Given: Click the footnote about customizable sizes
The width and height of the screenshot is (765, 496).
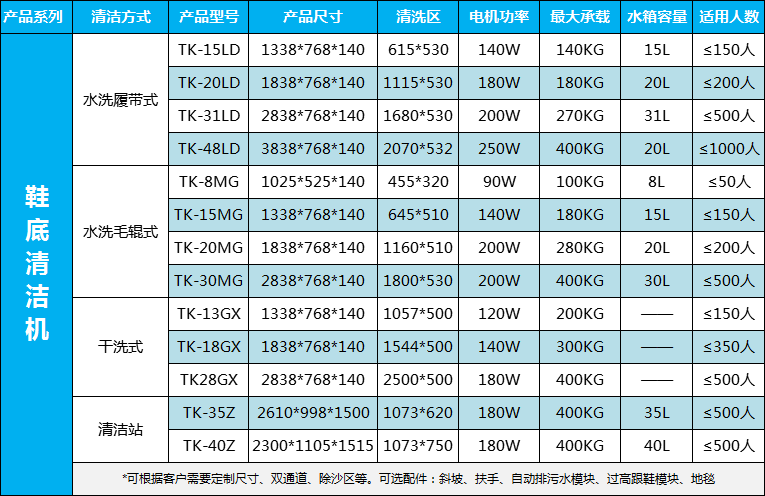Looking at the screenshot, I should [418, 478].
